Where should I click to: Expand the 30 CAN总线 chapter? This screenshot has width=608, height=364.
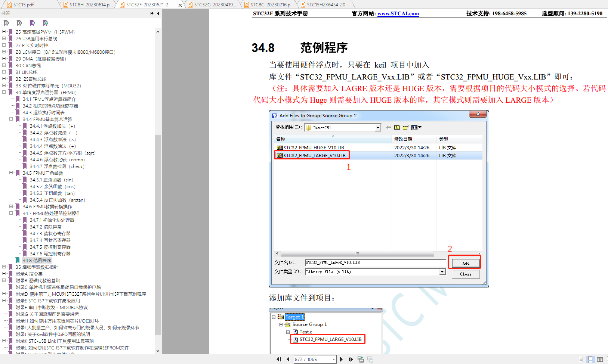4,65
